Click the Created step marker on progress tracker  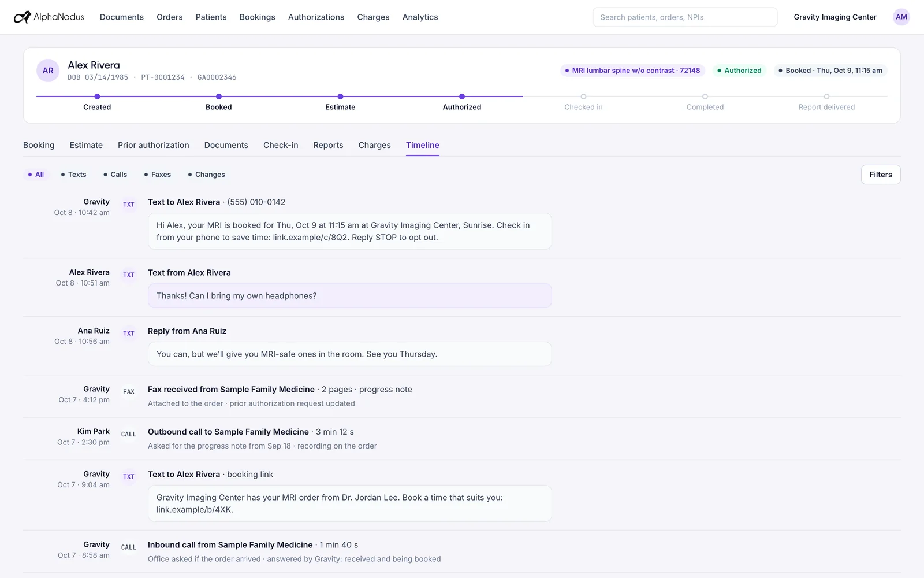pos(97,97)
